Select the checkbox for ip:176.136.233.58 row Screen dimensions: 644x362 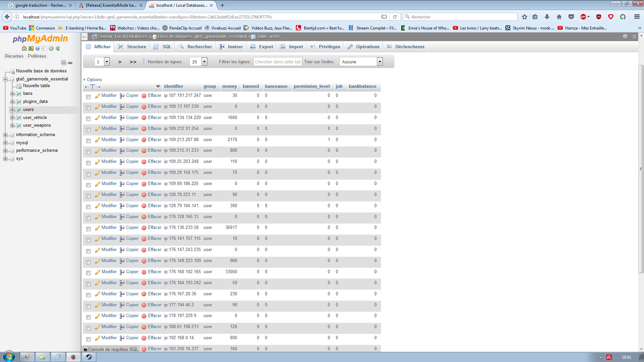pos(89,229)
